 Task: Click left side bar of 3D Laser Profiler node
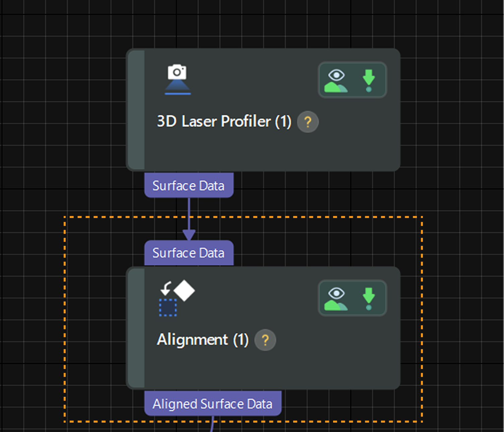136,110
